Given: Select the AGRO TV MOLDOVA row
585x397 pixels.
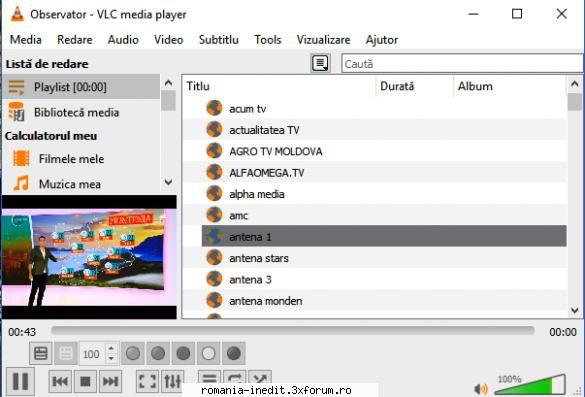Looking at the screenshot, I should tap(375, 151).
